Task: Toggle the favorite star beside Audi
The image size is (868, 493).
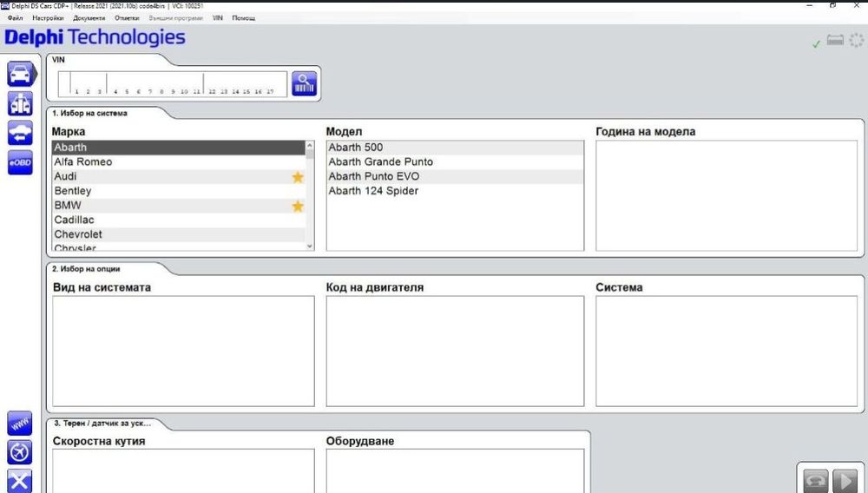Action: tap(298, 177)
